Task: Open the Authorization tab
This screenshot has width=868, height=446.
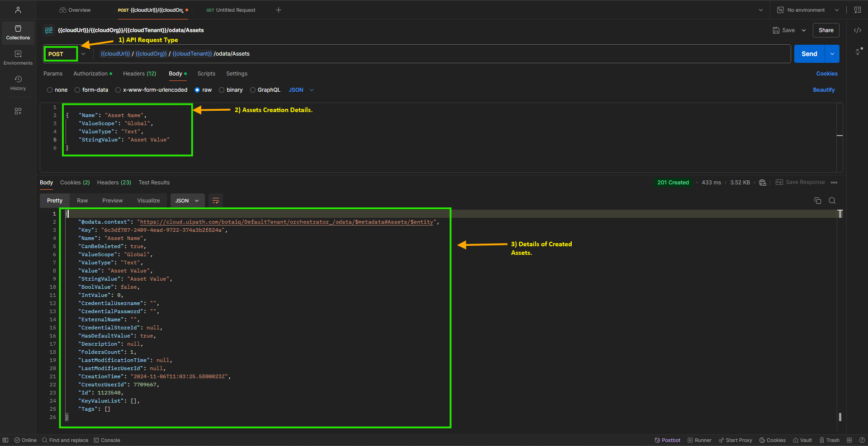Action: pyautogui.click(x=92, y=74)
